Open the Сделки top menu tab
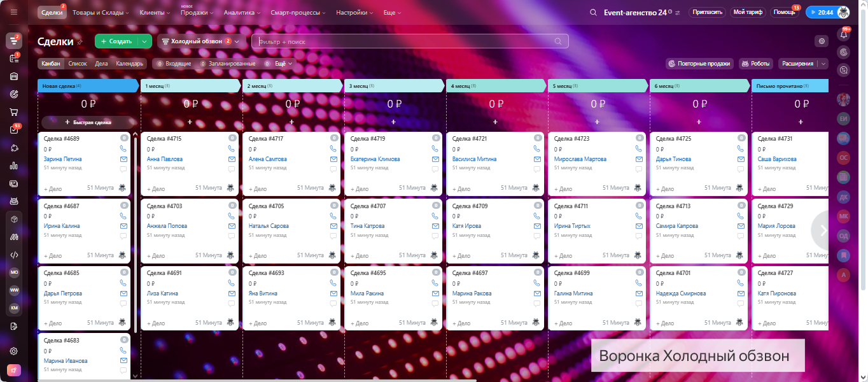Image resolution: width=868 pixels, height=382 pixels. click(52, 12)
